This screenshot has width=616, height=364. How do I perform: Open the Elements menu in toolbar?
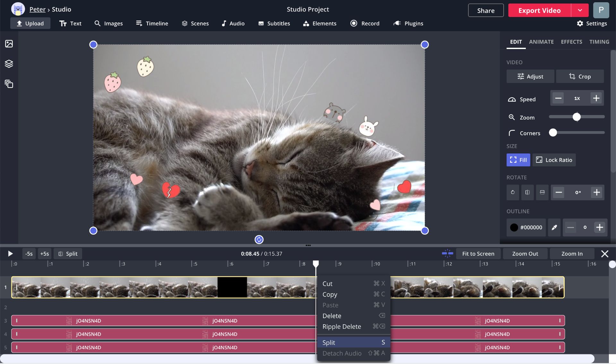click(320, 23)
